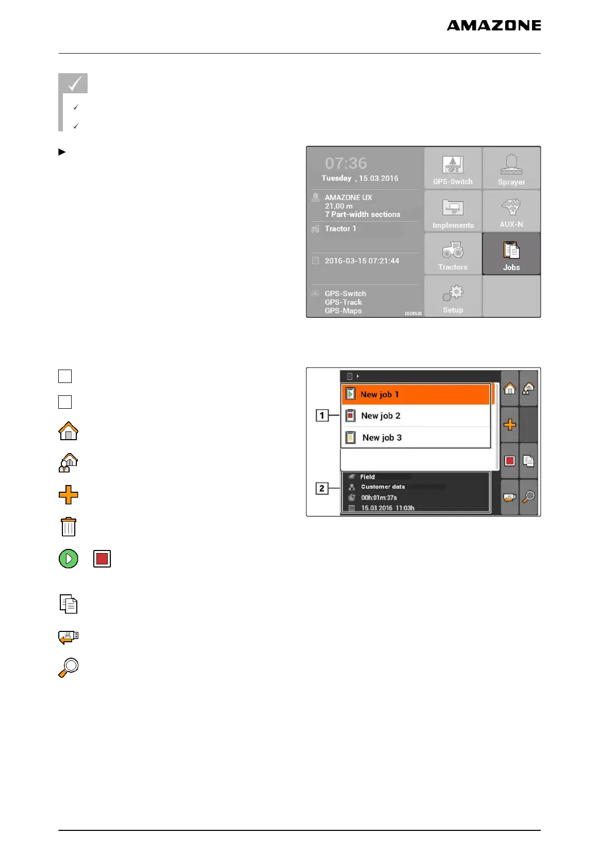Select New job 1 in job list

pos(416,394)
